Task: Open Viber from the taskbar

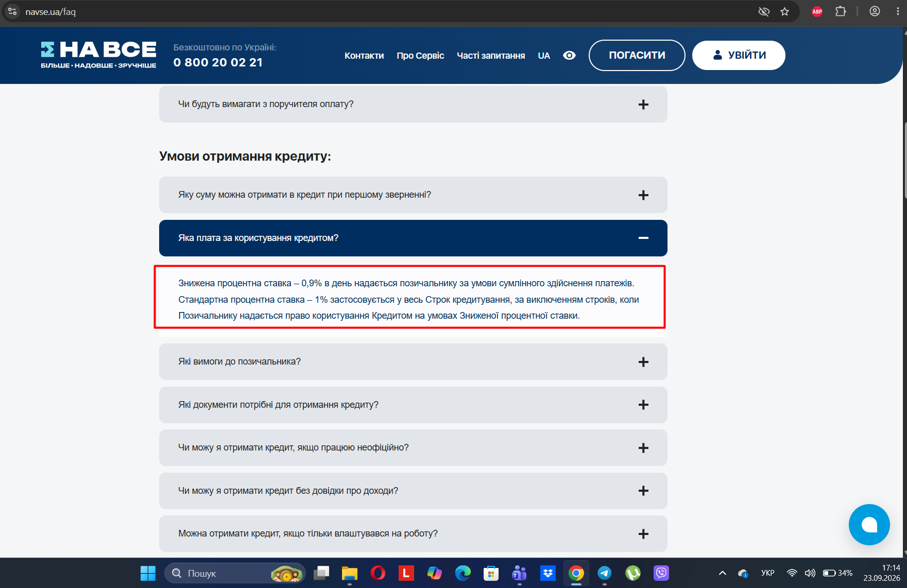Action: (661, 573)
